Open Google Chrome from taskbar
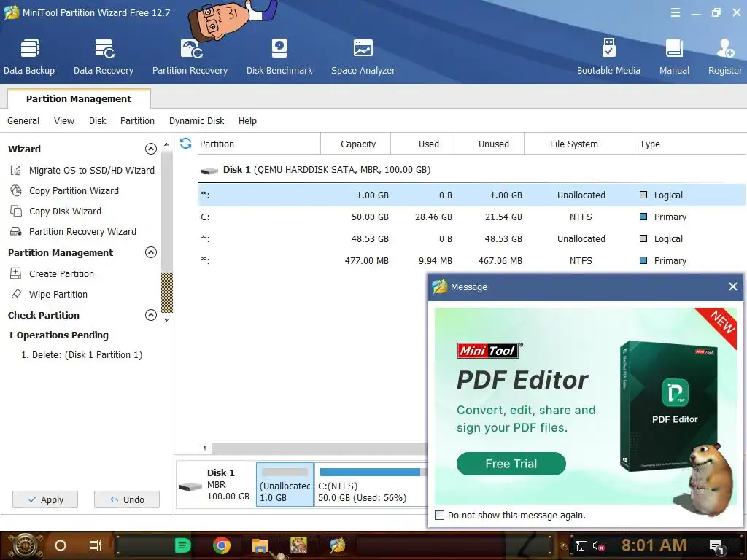The image size is (747, 560). click(x=222, y=545)
